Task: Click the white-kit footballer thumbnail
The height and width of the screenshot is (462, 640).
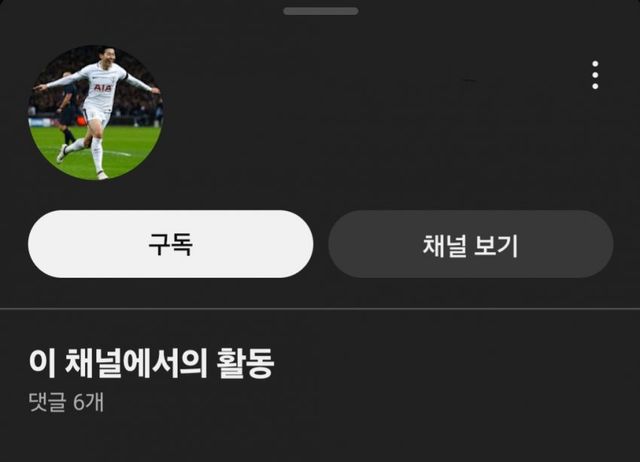Action: pyautogui.click(x=96, y=113)
